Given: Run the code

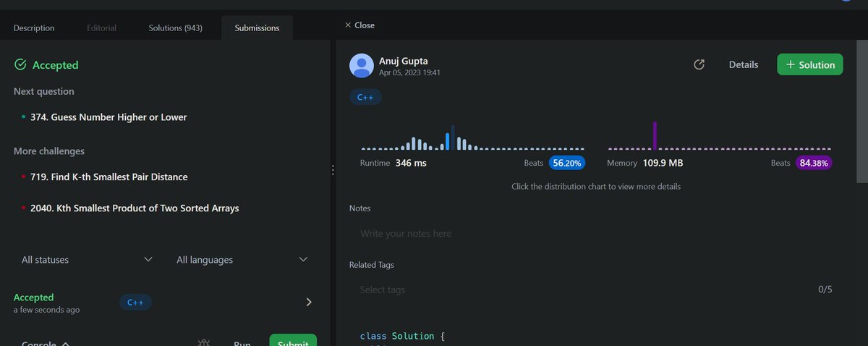Looking at the screenshot, I should click(x=242, y=343).
